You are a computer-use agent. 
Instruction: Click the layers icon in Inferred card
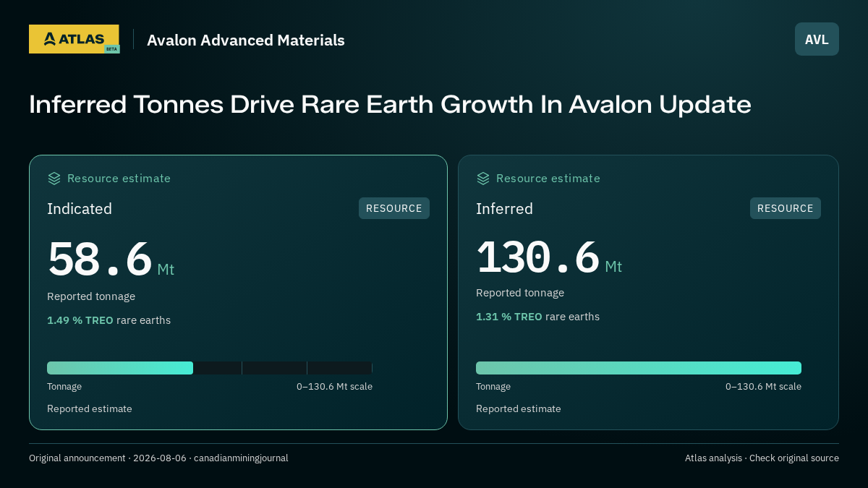483,179
